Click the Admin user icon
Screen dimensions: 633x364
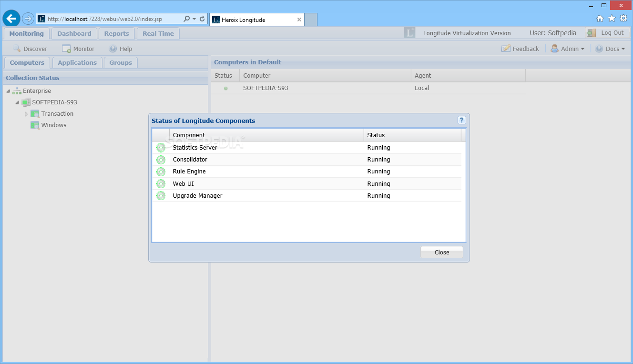[x=555, y=49]
